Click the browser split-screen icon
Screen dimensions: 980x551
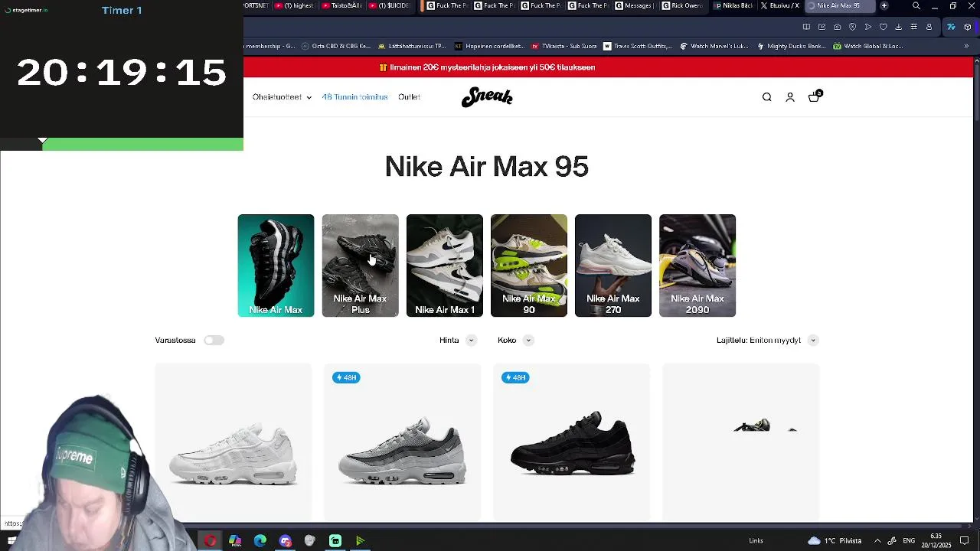pos(806,27)
